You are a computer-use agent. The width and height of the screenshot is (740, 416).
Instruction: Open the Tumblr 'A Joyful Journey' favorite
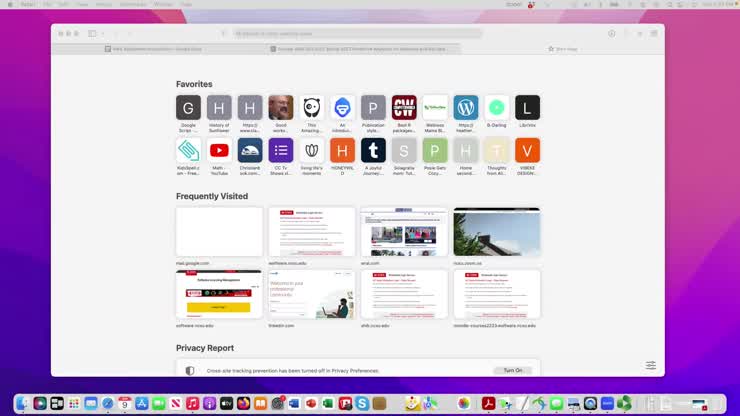[x=373, y=150]
